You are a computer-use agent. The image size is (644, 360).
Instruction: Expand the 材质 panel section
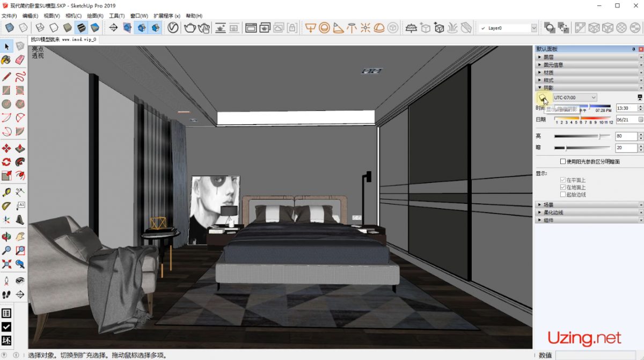pyautogui.click(x=548, y=72)
